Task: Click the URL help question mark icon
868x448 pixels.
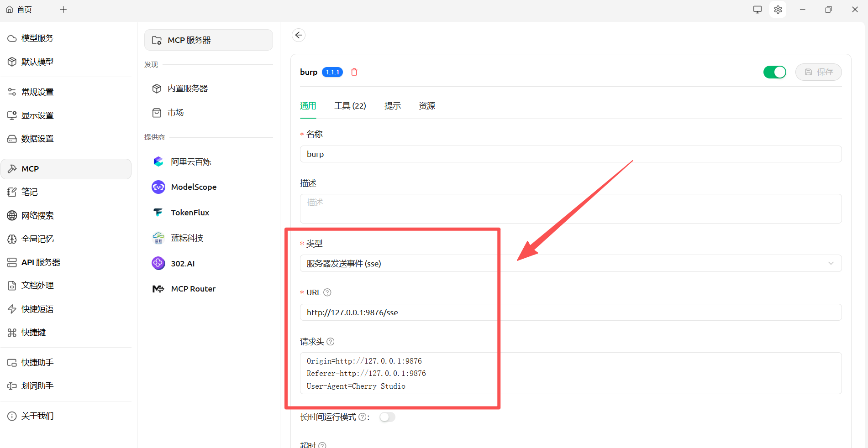Action: tap(327, 292)
